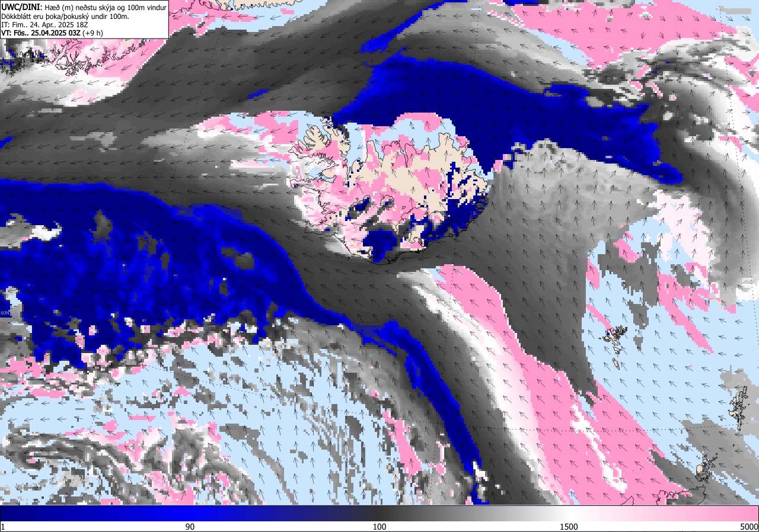Click the '5000' label on the color scale

click(x=748, y=527)
